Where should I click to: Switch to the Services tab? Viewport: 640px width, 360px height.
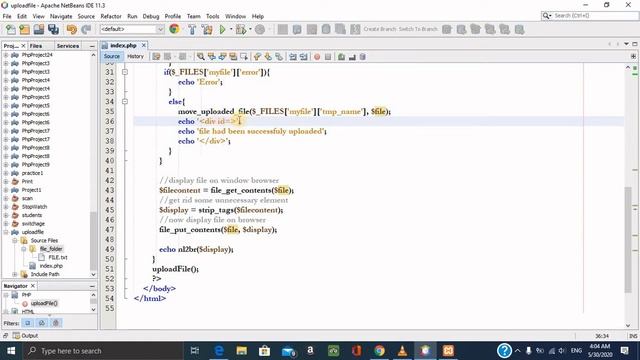(x=68, y=46)
